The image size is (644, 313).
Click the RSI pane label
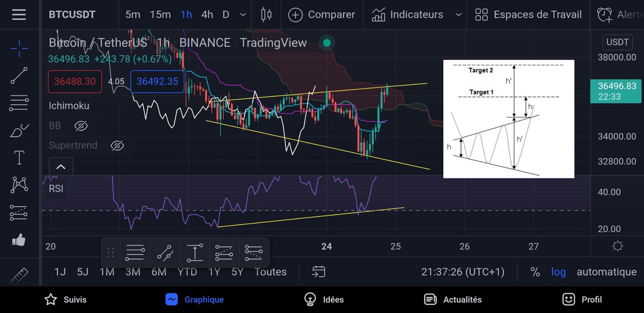tap(55, 188)
